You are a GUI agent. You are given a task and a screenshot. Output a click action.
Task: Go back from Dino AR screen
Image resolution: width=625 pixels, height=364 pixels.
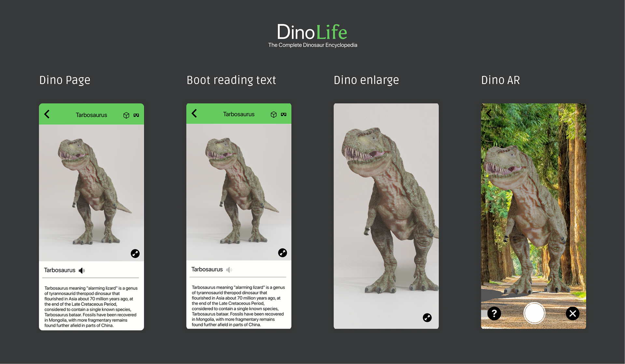(489, 114)
